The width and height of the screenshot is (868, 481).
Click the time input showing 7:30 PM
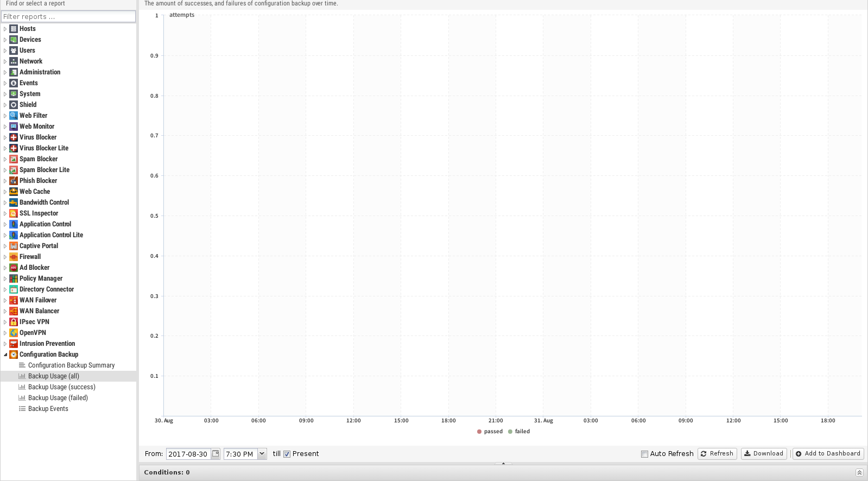point(240,454)
